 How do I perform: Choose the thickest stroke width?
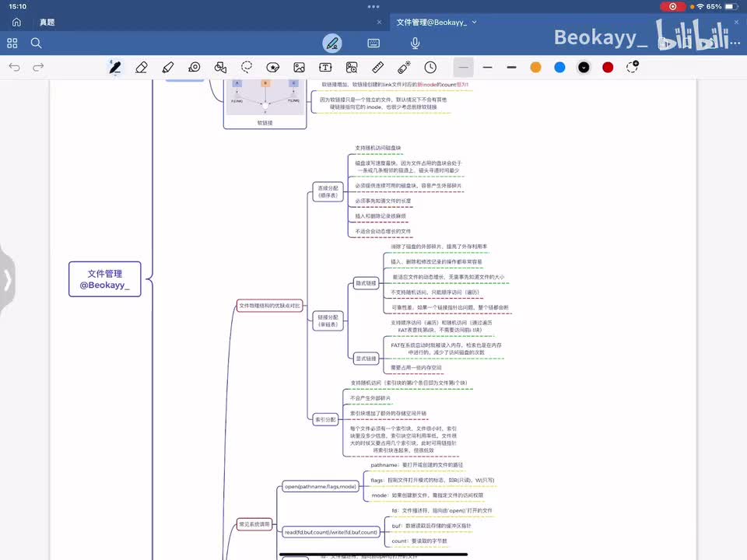(x=512, y=67)
